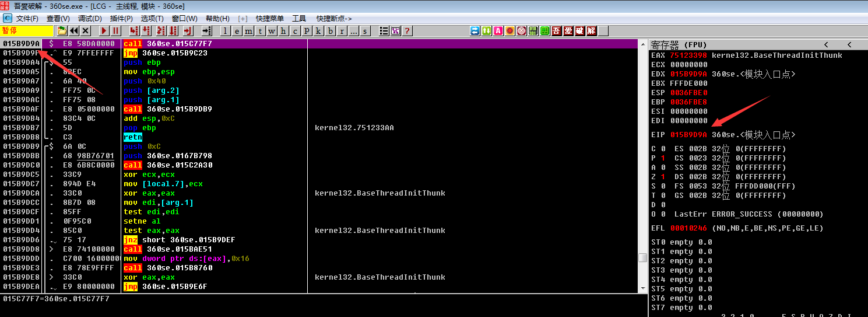The width and height of the screenshot is (868, 317).
Task: Click the first '<' arrow in register header
Action: 826,44
